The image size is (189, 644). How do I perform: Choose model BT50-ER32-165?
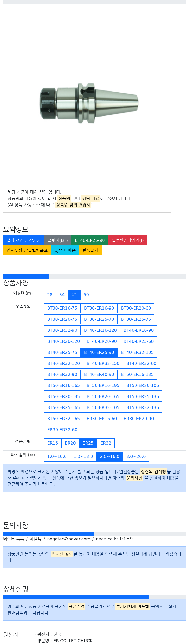(x=64, y=419)
